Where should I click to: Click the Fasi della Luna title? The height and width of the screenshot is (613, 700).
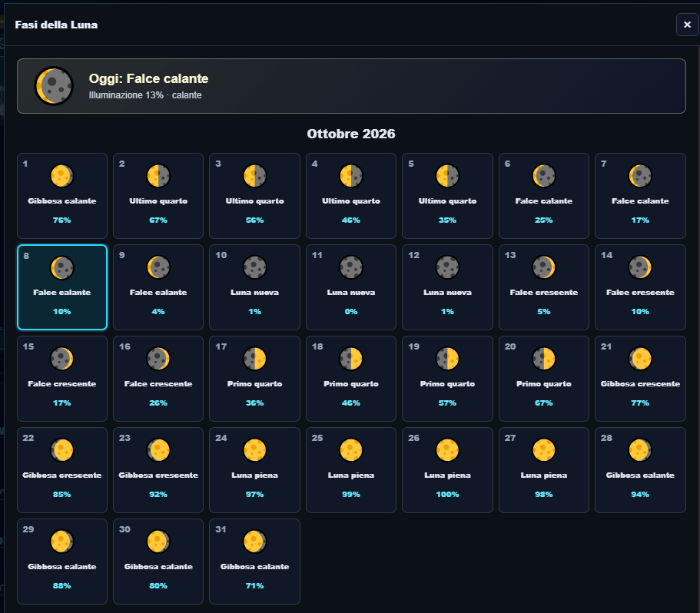[56, 25]
